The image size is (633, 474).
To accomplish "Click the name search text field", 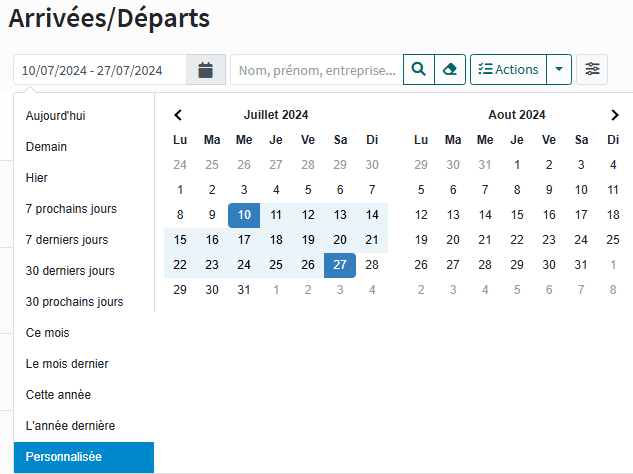I will pyautogui.click(x=316, y=70).
